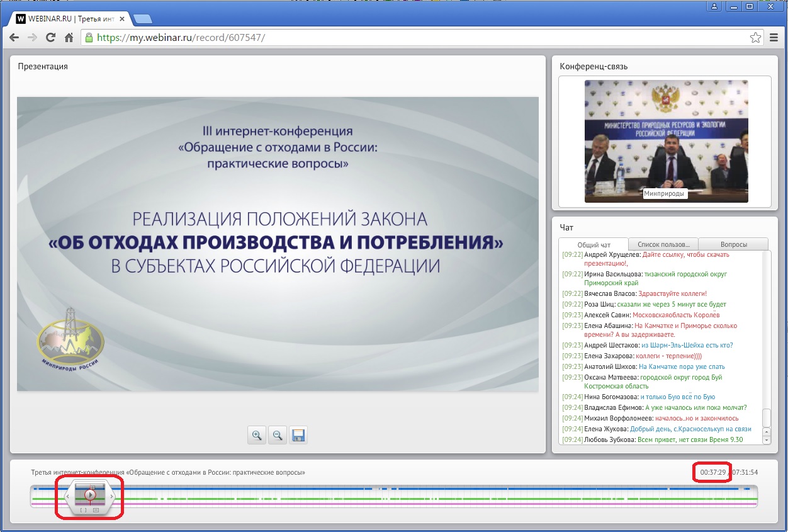The height and width of the screenshot is (532, 788).
Task: Zoom out of the presentation slide
Action: click(278, 435)
